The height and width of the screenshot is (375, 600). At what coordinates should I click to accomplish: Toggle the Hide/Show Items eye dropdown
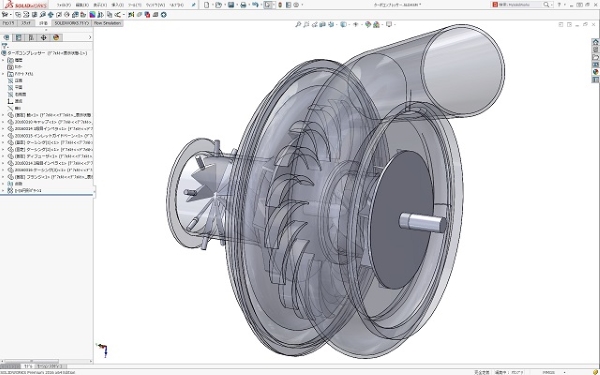pyautogui.click(x=356, y=24)
